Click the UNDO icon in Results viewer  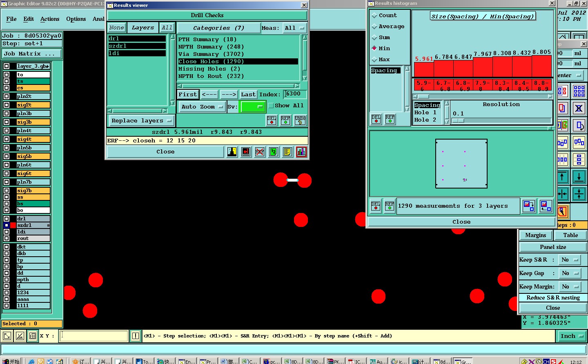[x=300, y=120]
